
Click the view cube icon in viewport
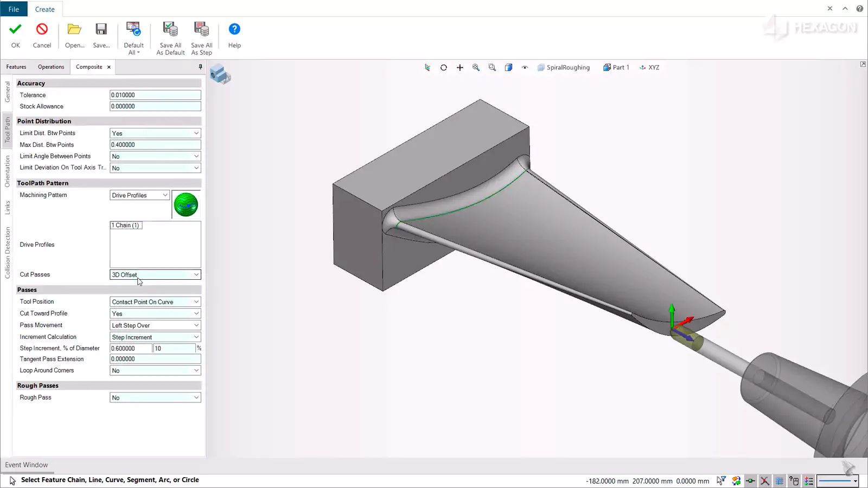220,74
